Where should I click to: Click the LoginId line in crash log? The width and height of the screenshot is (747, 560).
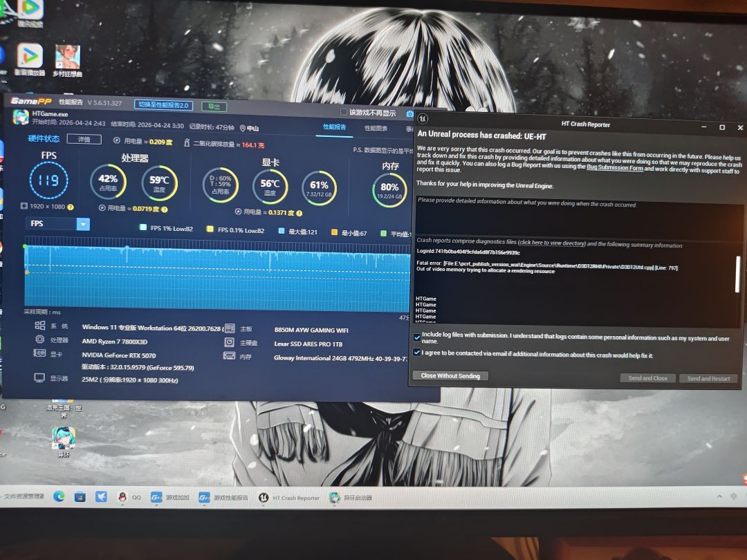tap(468, 252)
